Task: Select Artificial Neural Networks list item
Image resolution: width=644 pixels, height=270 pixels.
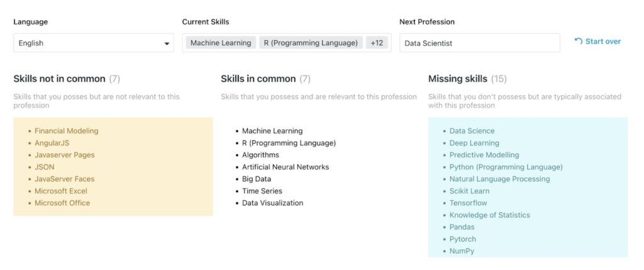Action: coord(286,167)
